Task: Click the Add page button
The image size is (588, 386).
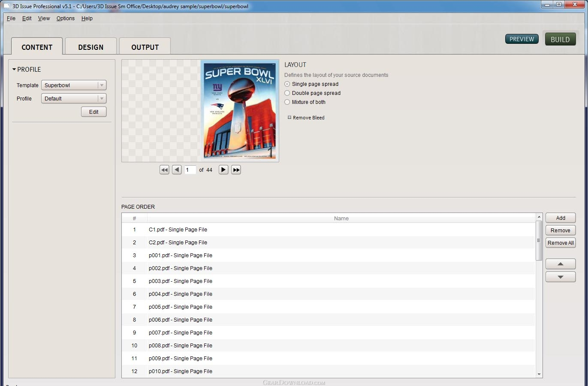Action: click(x=561, y=218)
